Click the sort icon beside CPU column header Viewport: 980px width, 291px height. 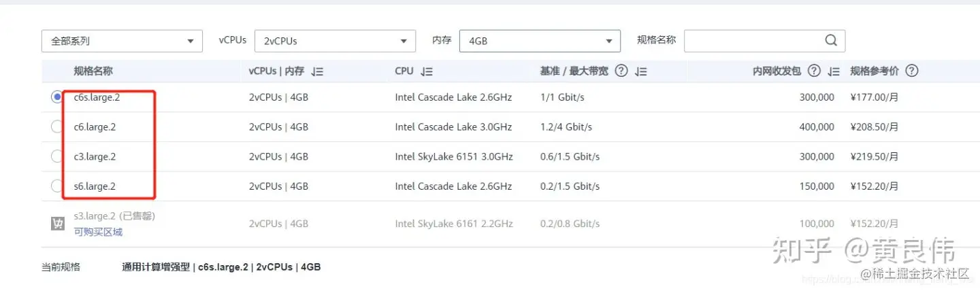[x=427, y=71]
